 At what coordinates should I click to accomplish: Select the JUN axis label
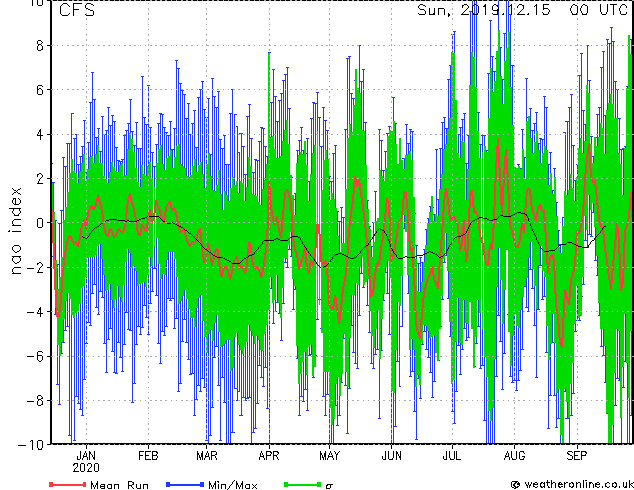coord(391,456)
